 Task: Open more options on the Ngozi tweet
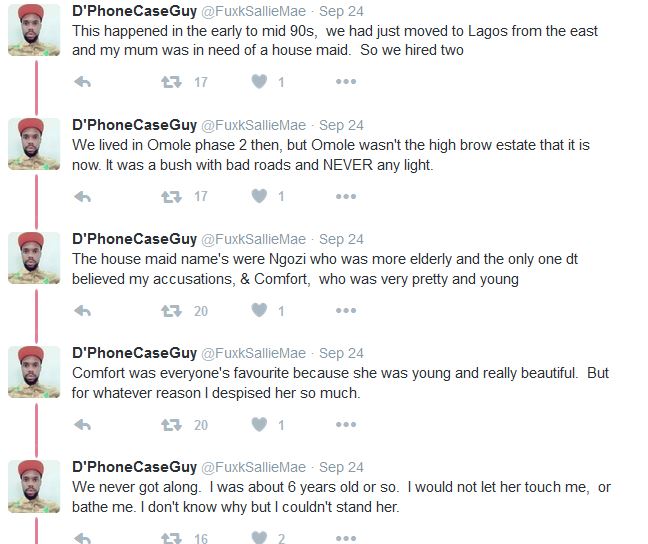pos(346,311)
